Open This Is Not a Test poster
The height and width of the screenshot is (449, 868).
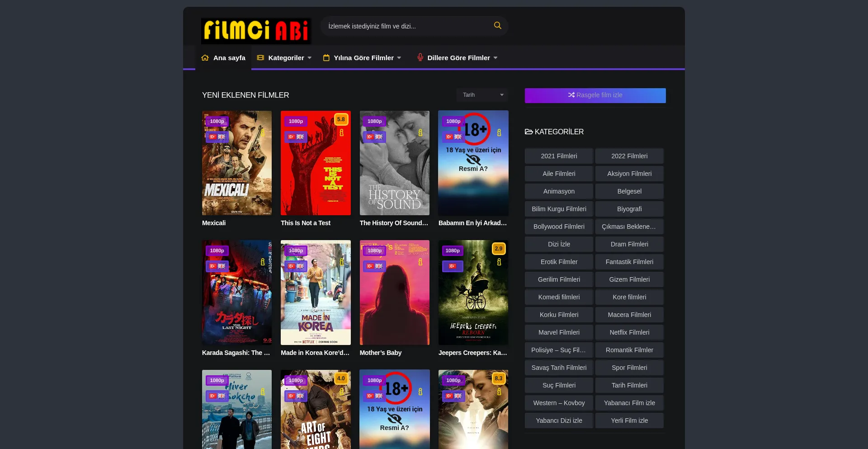(316, 163)
